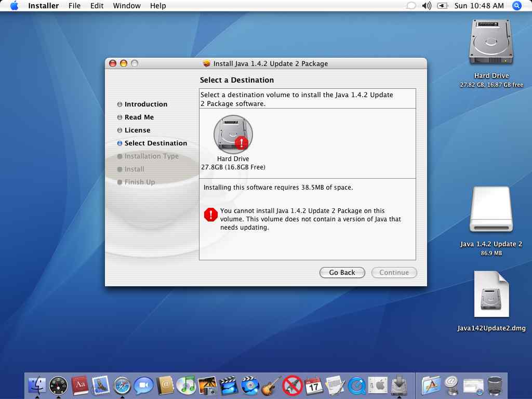Open the Installer application menu

(44, 6)
